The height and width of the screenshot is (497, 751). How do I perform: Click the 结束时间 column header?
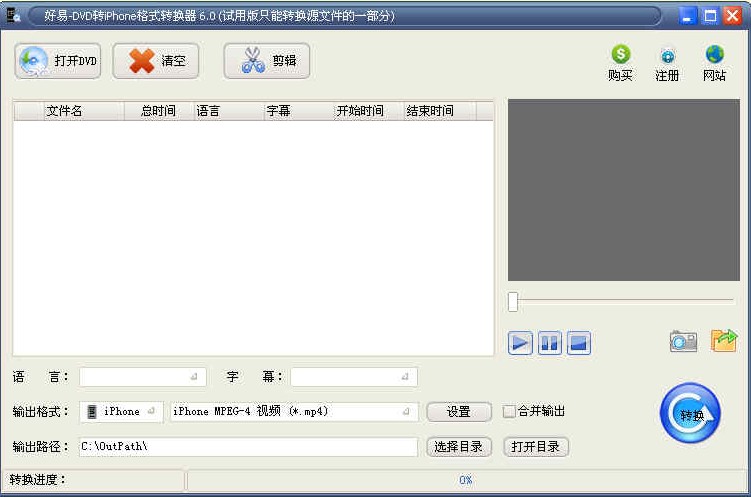(x=440, y=111)
